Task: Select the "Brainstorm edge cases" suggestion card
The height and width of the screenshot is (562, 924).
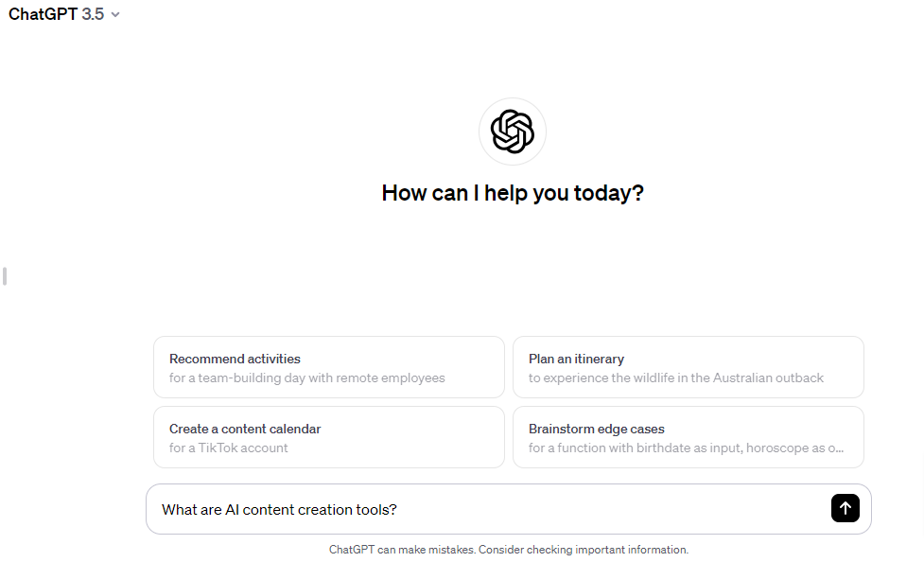Action: 688,437
